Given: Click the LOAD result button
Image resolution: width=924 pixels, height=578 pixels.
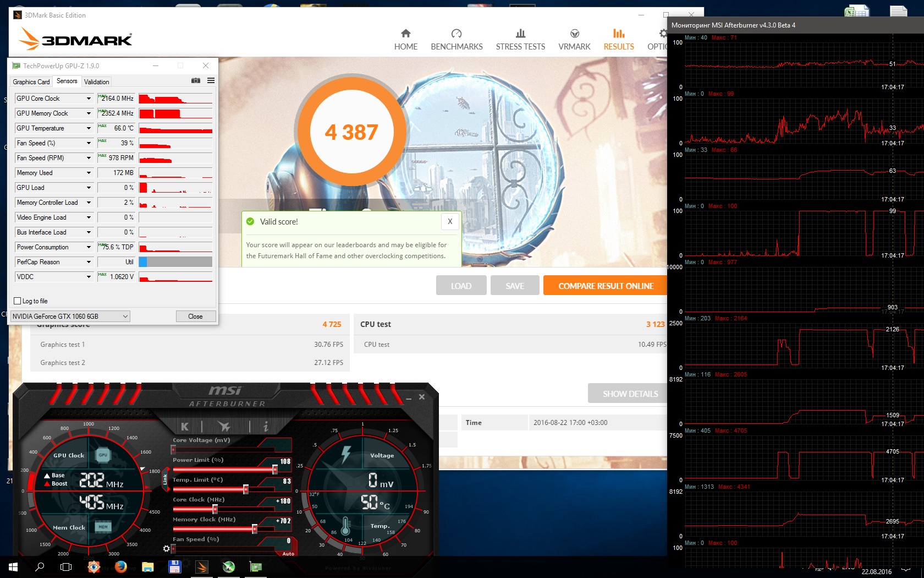Looking at the screenshot, I should tap(461, 286).
